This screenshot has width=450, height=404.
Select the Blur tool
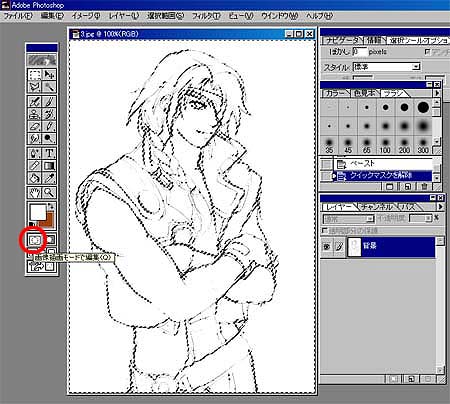tap(34, 138)
